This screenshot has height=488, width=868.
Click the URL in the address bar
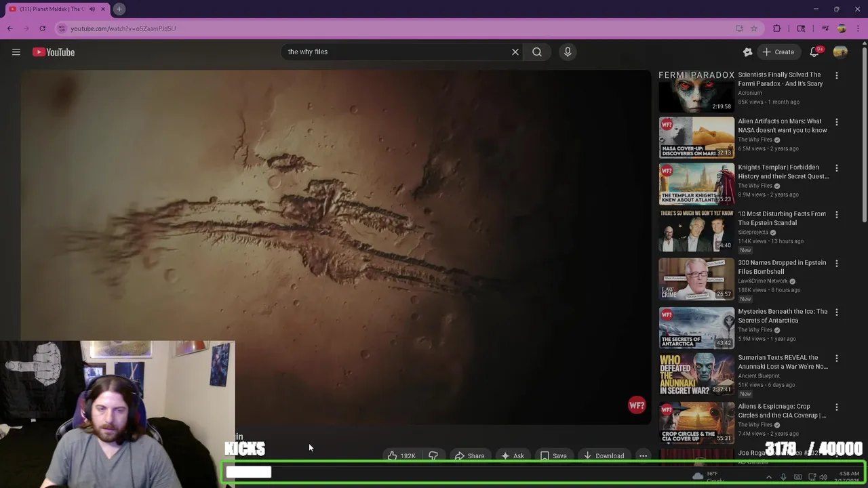[x=123, y=28]
